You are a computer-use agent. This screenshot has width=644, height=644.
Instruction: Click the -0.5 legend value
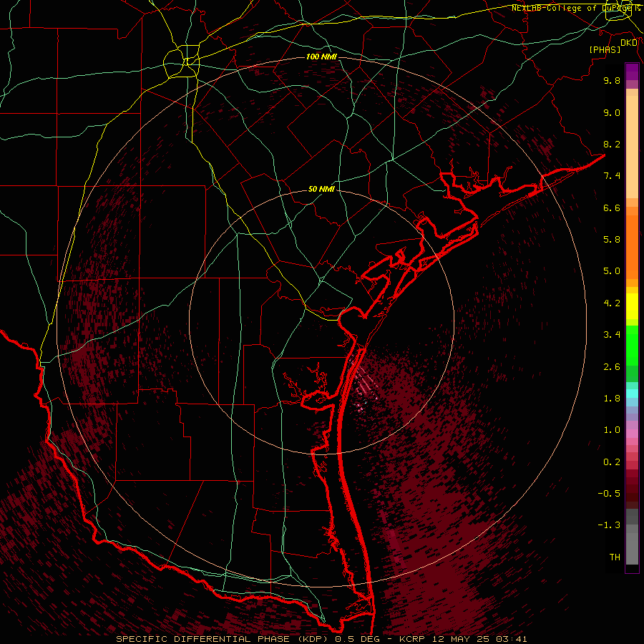pyautogui.click(x=609, y=494)
